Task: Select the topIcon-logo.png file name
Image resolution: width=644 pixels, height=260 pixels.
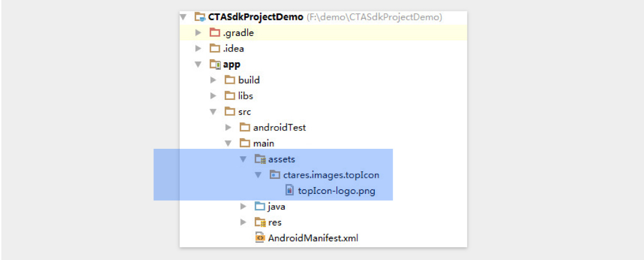Action: (x=329, y=190)
